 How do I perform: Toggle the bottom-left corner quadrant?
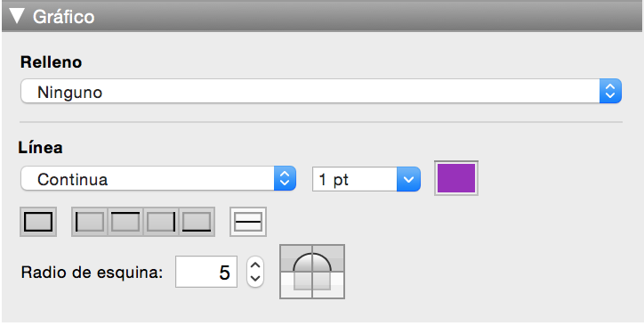pyautogui.click(x=295, y=285)
